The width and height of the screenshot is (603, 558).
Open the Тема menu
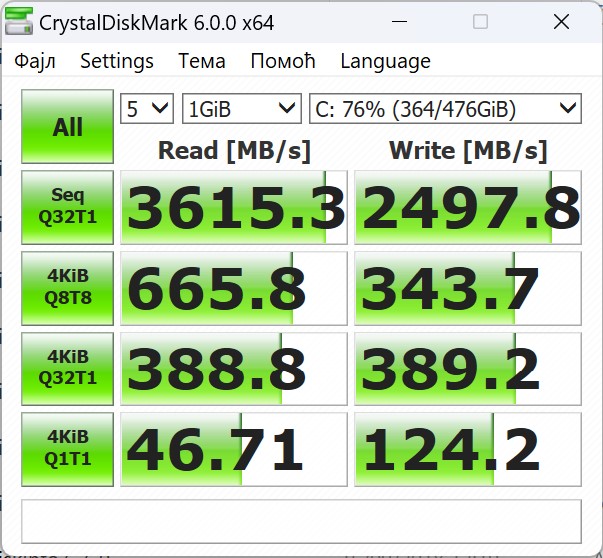201,61
